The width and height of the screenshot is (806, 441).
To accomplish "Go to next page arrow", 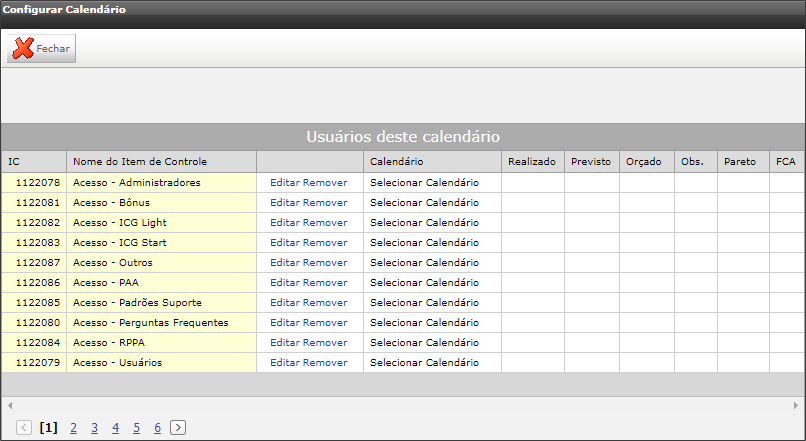I will pyautogui.click(x=178, y=428).
